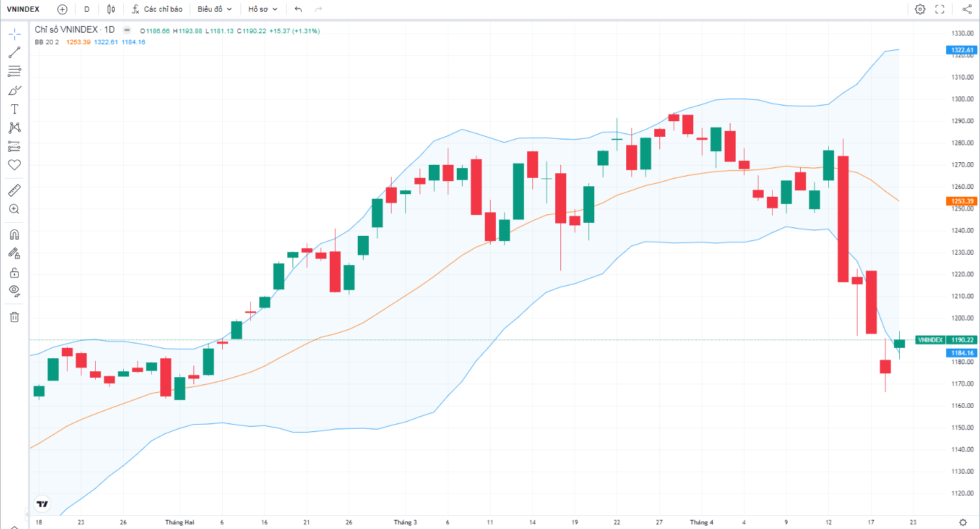
Task: Open the Fibonacci and Gann tools
Action: [x=14, y=71]
